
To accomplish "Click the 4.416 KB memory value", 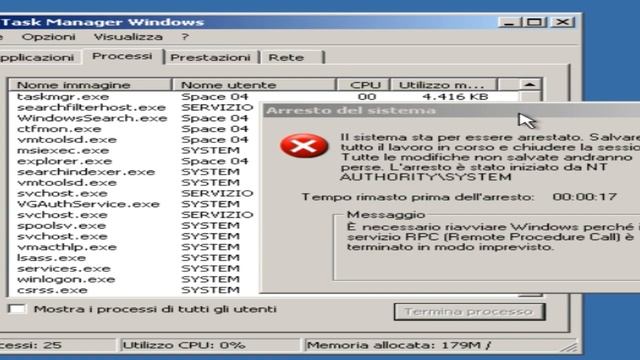I will 455,97.
